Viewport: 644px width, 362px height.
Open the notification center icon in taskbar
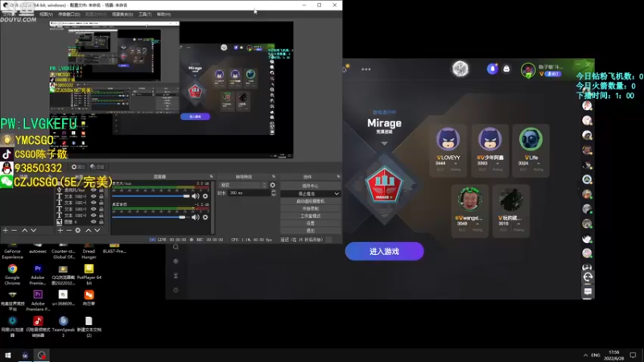pos(633,355)
